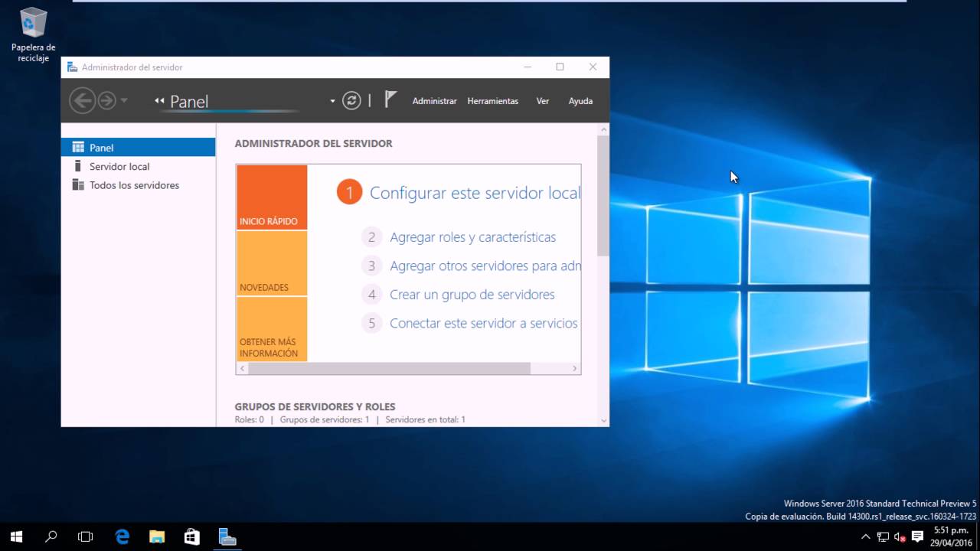Click the Server Manager title bar icon
Image resolution: width=980 pixels, height=551 pixels.
[72, 67]
